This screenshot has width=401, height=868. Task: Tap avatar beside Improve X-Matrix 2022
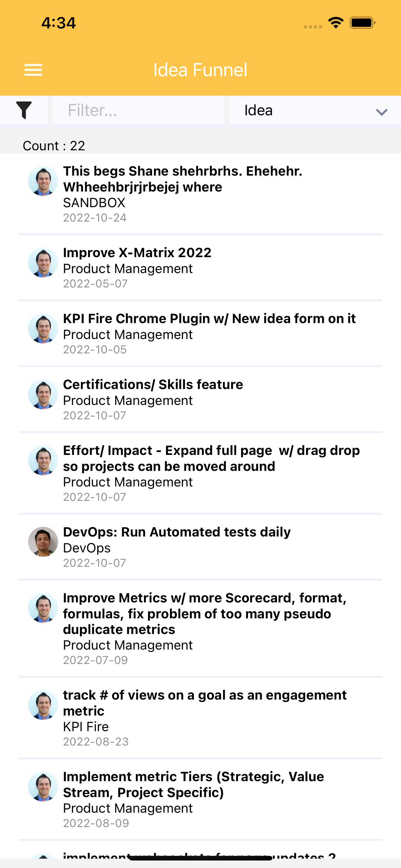[43, 262]
